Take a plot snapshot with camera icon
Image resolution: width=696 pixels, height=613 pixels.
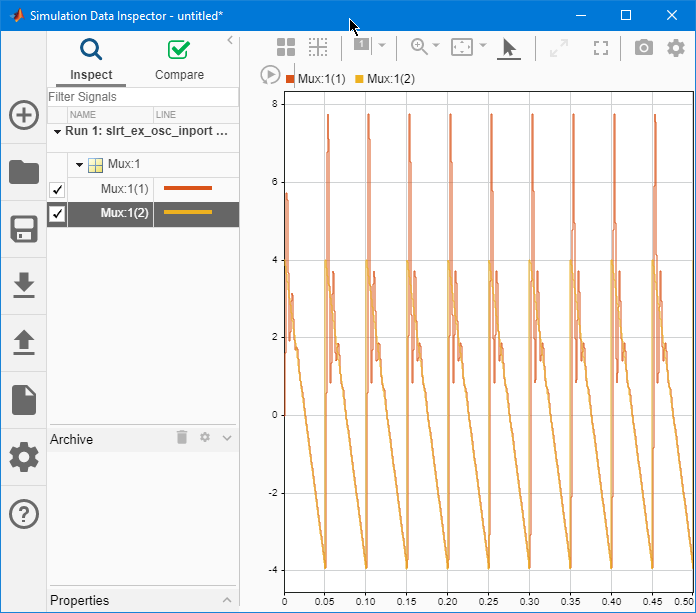coord(644,48)
